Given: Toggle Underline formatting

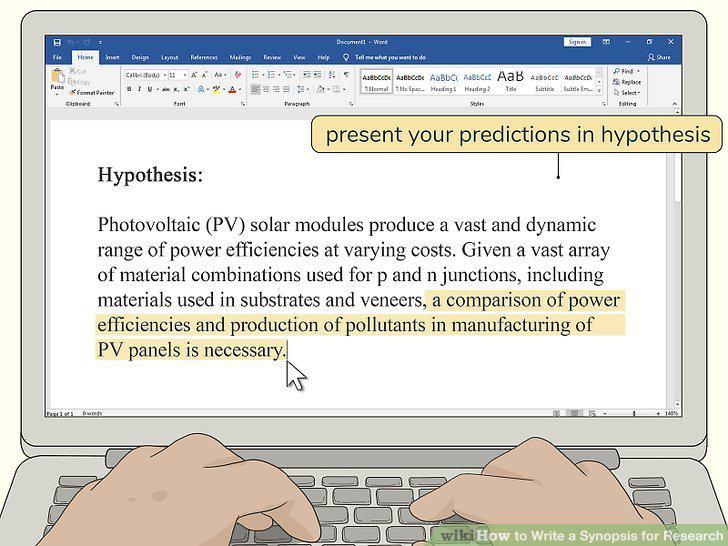Looking at the screenshot, I should [150, 89].
